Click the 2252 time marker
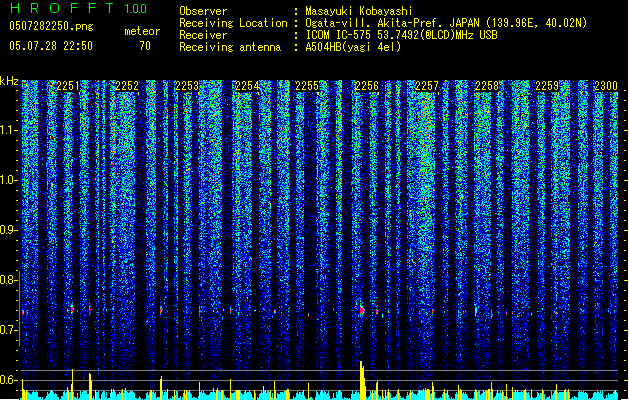This screenshot has width=629, height=400. point(127,85)
